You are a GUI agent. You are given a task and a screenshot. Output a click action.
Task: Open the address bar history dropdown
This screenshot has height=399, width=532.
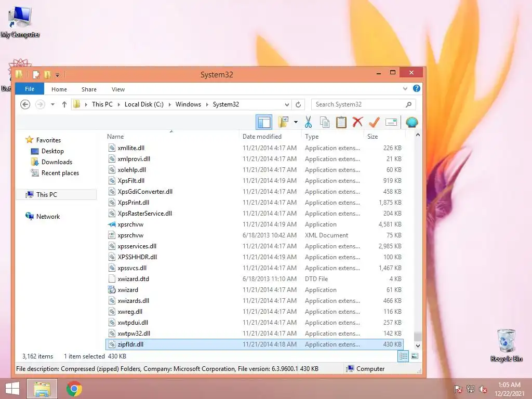(287, 104)
